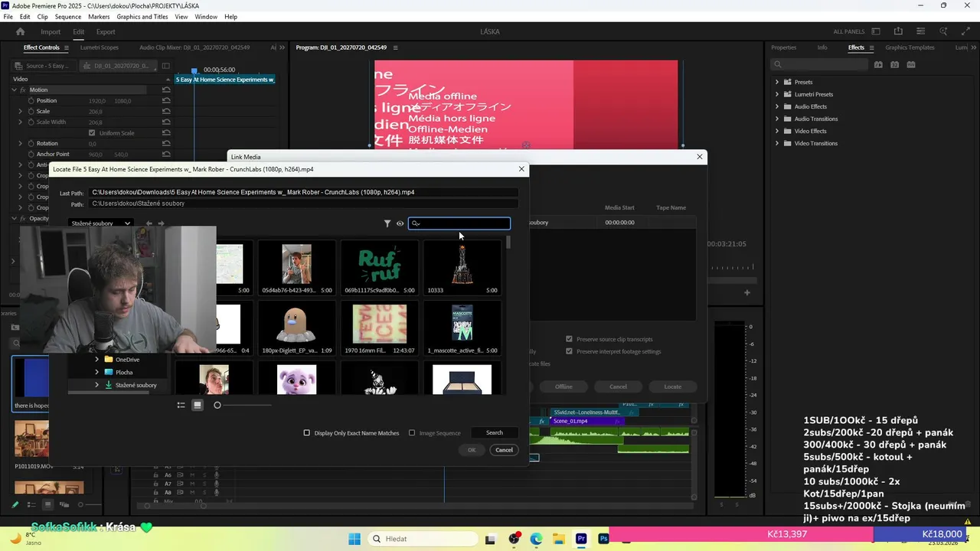Collapse the Motion effect group

(x=13, y=90)
